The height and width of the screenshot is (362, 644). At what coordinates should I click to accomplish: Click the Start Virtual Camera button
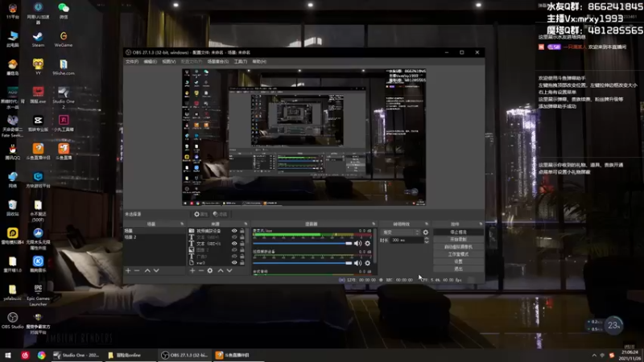tap(458, 247)
